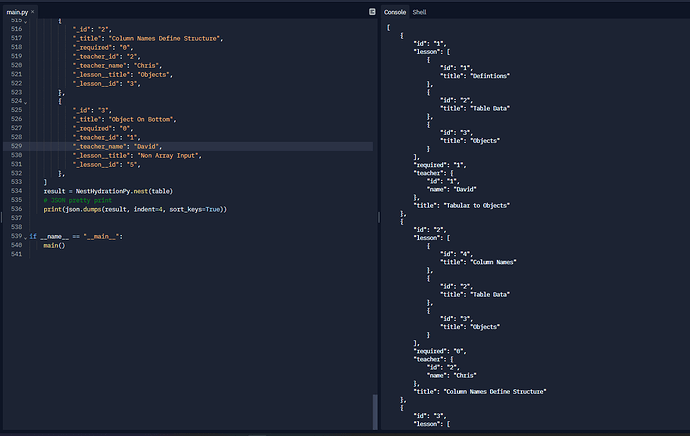
Task: Click "_teacher_id": "1" on line 528
Action: [106, 138]
